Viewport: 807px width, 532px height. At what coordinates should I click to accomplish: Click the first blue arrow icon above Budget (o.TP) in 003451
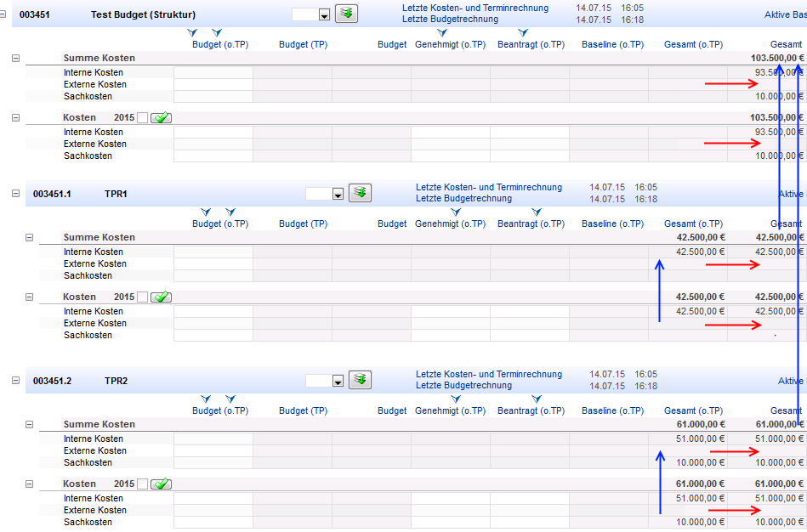coord(192,33)
